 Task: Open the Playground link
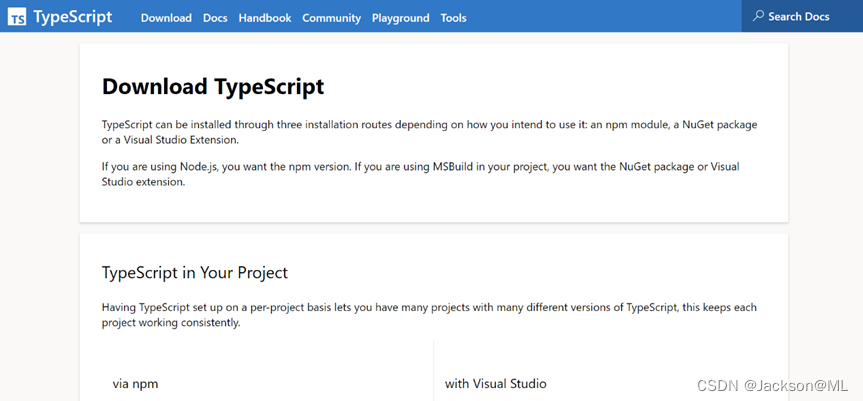pos(401,18)
